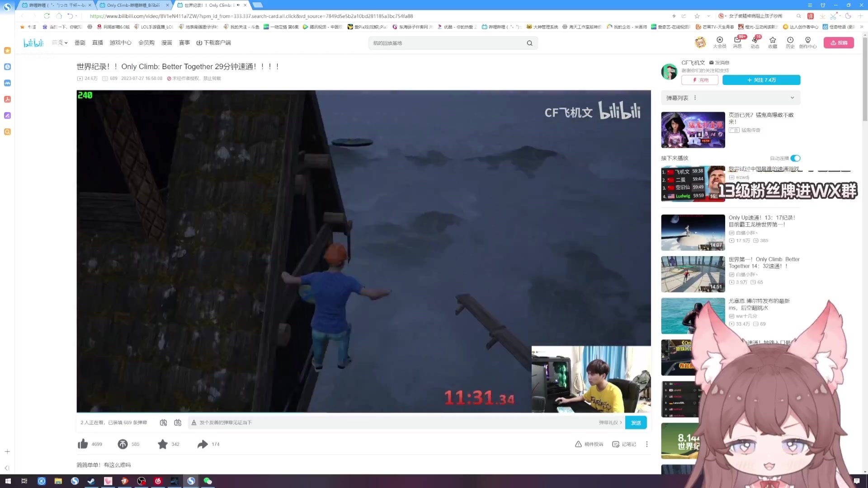Share the video using arrow icon

coord(203,444)
